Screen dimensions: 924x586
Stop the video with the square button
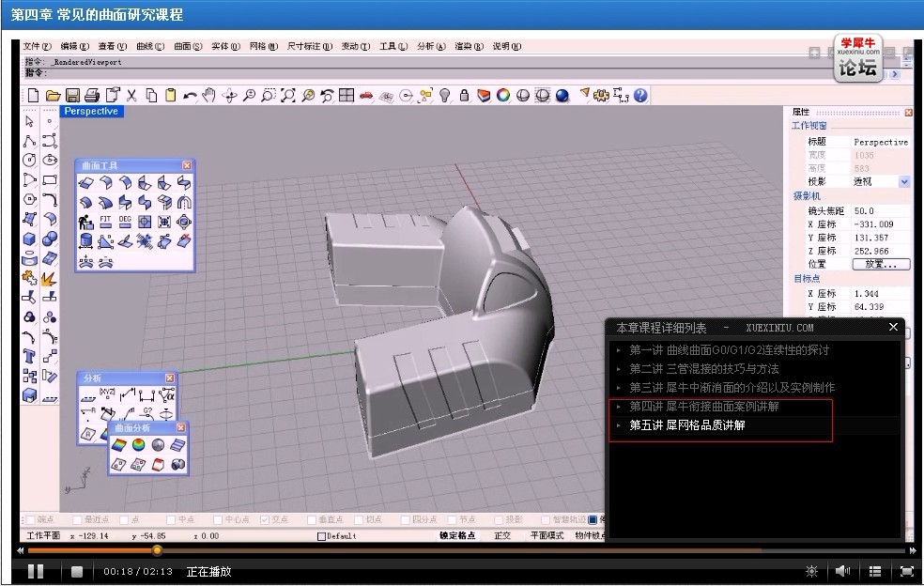77,571
